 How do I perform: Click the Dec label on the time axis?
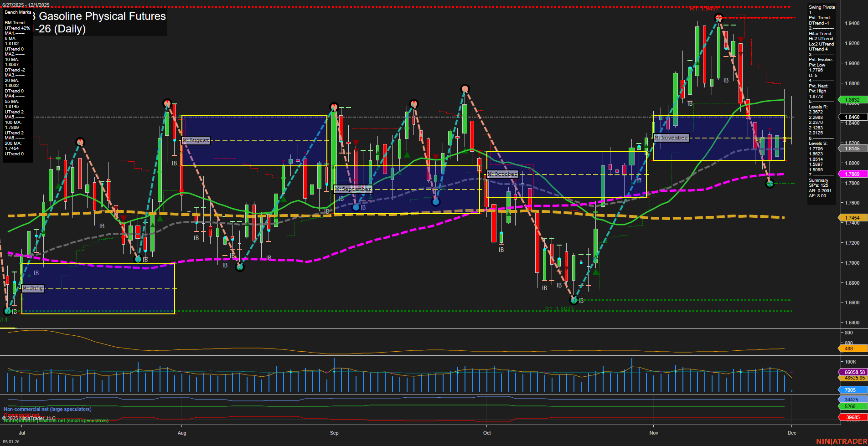[792, 433]
